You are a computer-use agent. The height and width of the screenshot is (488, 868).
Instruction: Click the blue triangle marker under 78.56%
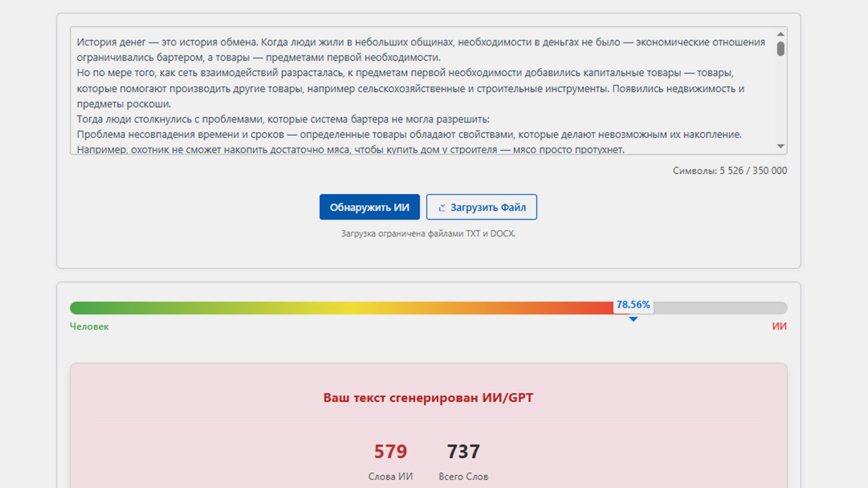tap(633, 319)
